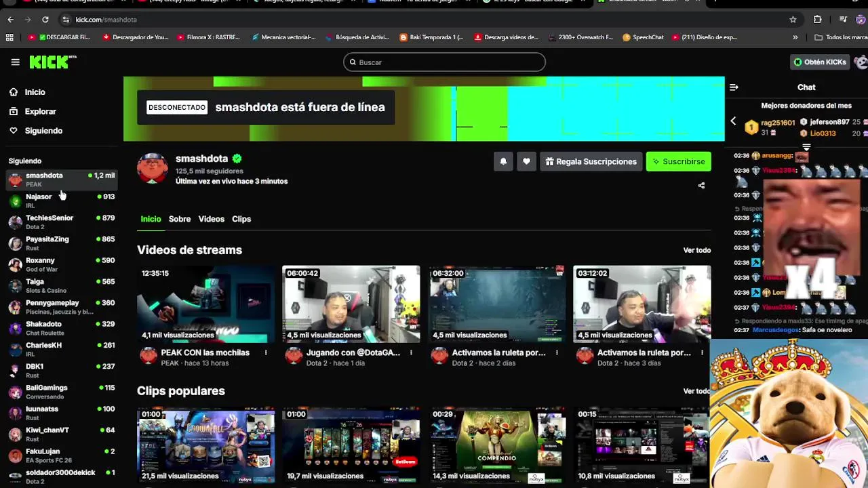Viewport: 868px width, 488px height.
Task: Play the 08:00:42 stream video thumbnail
Action: pos(351,304)
